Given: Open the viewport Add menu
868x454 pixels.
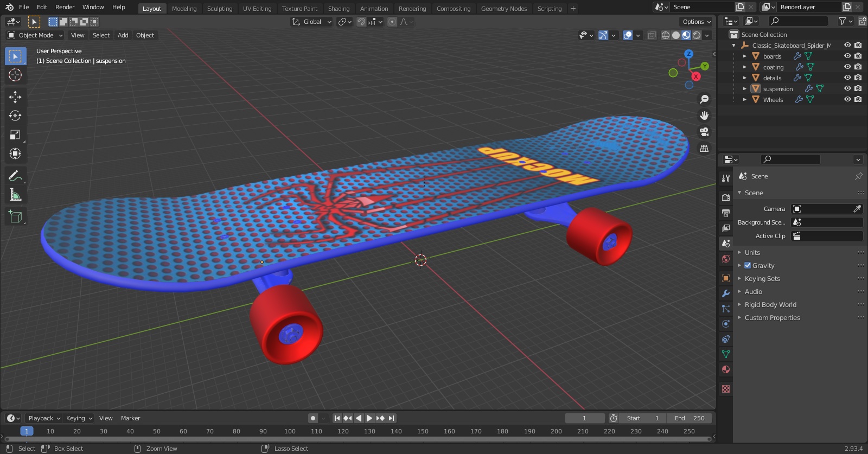Looking at the screenshot, I should click(123, 35).
